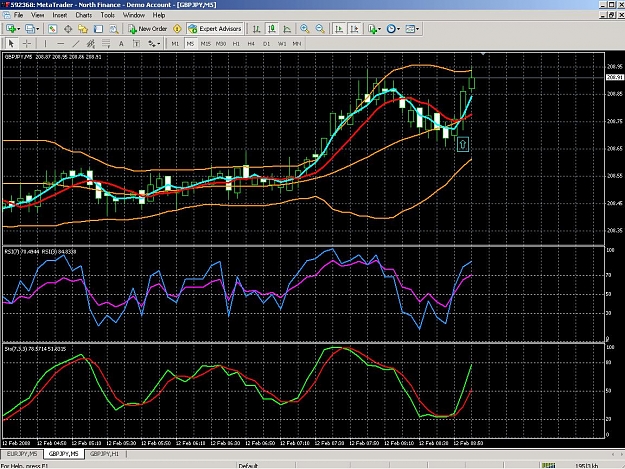Switch chart to candlesticks type
The width and height of the screenshot is (625, 469).
click(x=272, y=29)
